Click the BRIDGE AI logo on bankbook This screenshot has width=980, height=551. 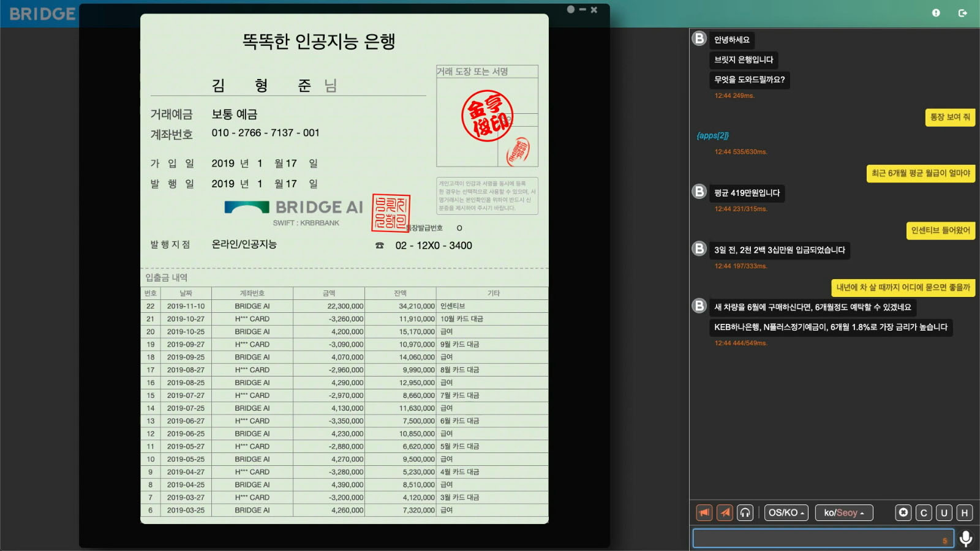(294, 208)
